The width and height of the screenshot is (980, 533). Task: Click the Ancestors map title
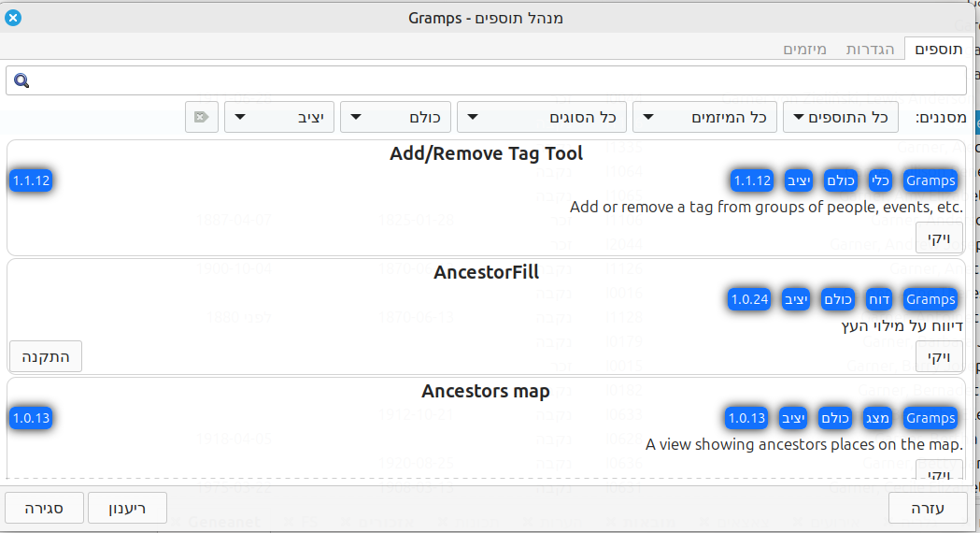coord(486,392)
